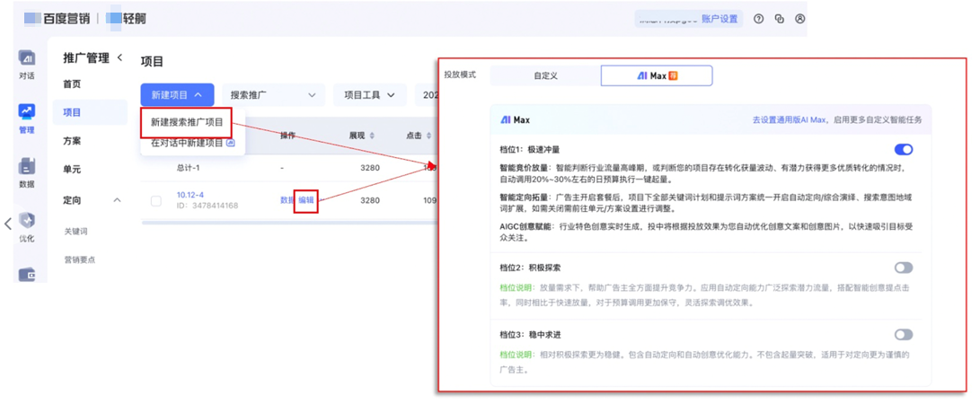Switch 投放模式 to 自定义 tab
This screenshot has height=404, width=980.
pos(545,75)
